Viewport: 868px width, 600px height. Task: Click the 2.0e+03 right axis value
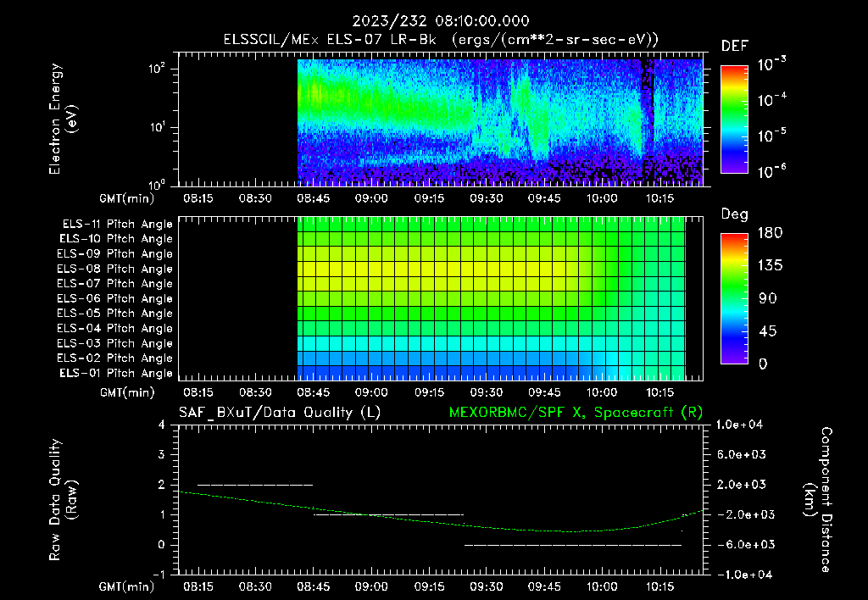[741, 484]
